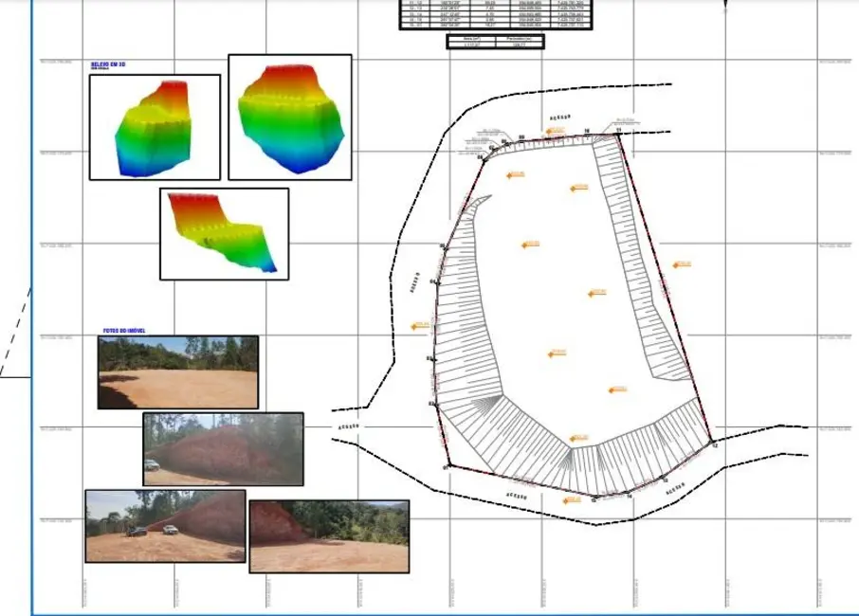Open the largest 3D relief model at top right
The width and height of the screenshot is (859, 616).
coord(290,117)
